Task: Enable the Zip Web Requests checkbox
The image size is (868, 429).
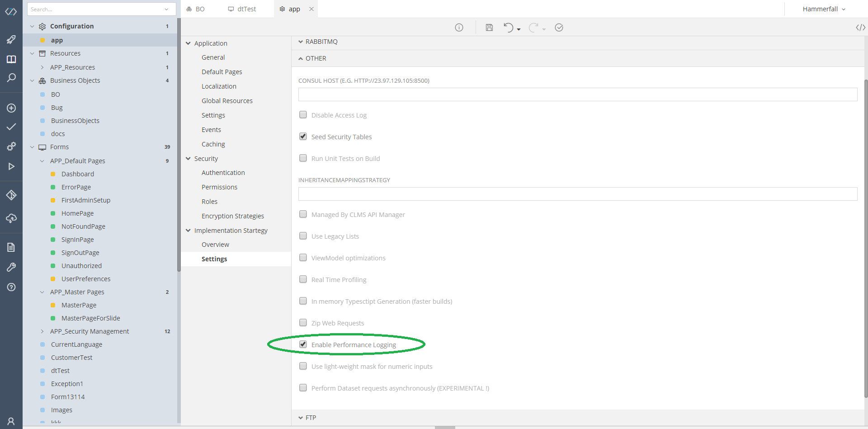Action: click(x=303, y=322)
